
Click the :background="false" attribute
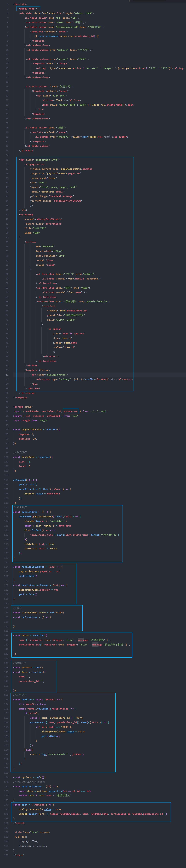pyautogui.click(x=44, y=178)
